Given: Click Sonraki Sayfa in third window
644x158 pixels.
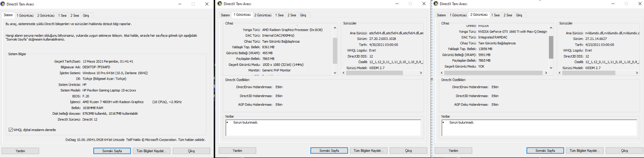Looking at the screenshot, I should pos(545,151).
